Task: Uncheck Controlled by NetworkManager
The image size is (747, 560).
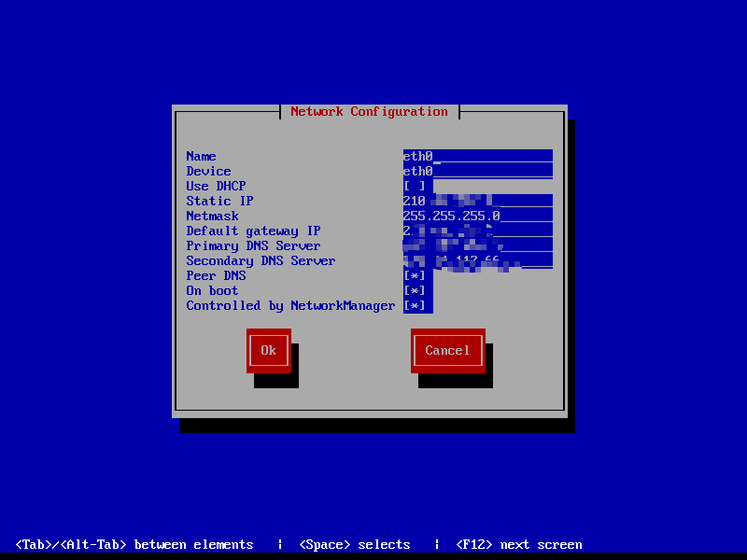Action: coord(415,306)
